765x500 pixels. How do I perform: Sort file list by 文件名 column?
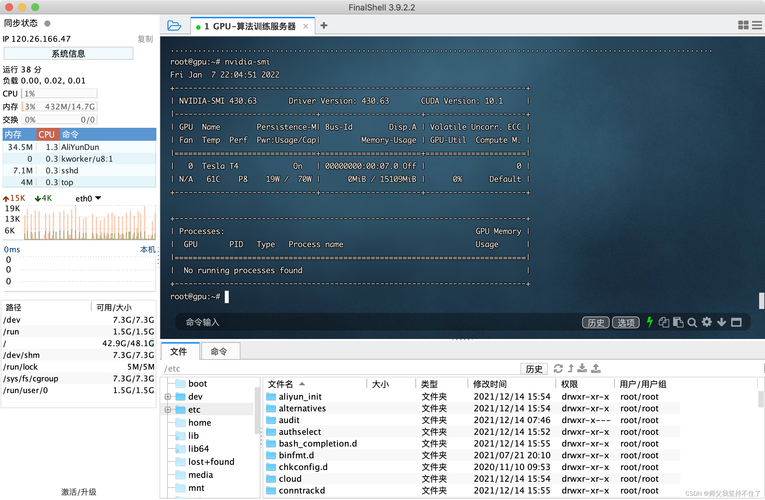click(315, 384)
